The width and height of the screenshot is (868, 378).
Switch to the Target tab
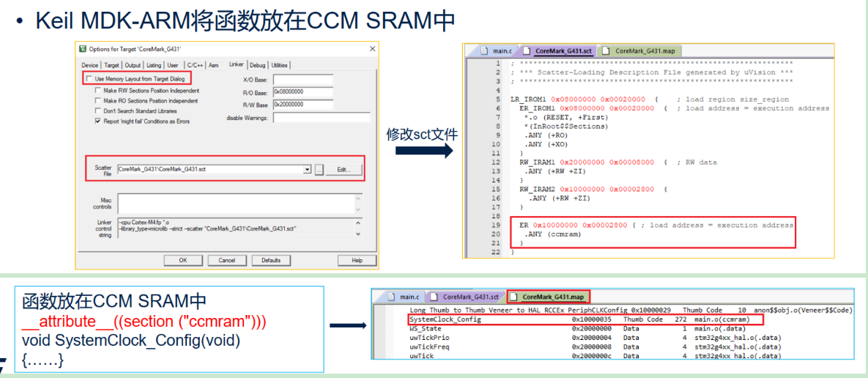(112, 64)
